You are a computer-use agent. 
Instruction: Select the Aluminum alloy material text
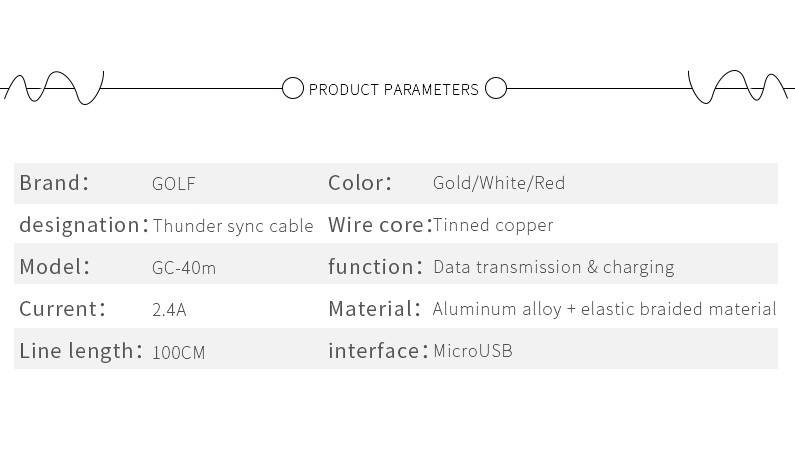604,309
